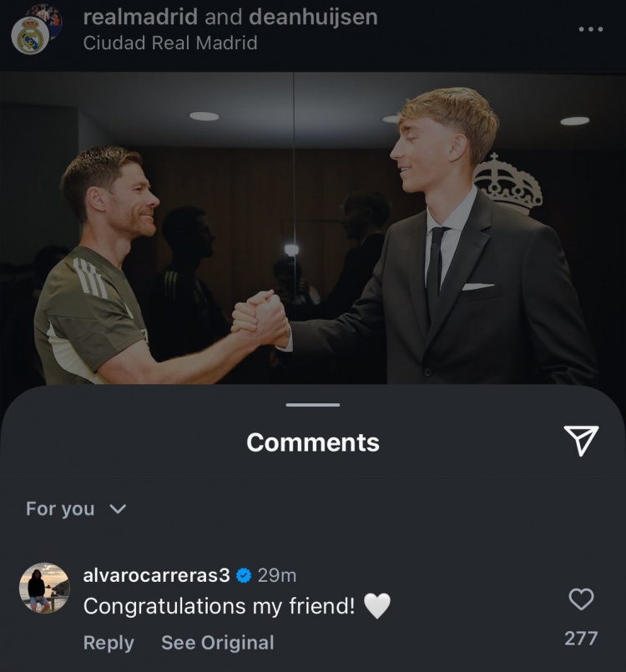Open the alvarocarreras3 username link
The image size is (626, 672).
[156, 575]
